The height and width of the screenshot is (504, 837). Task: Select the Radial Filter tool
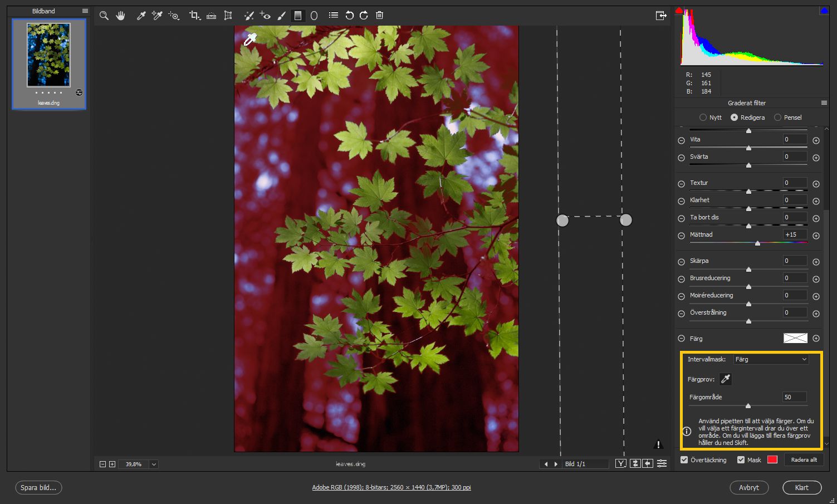coord(314,16)
